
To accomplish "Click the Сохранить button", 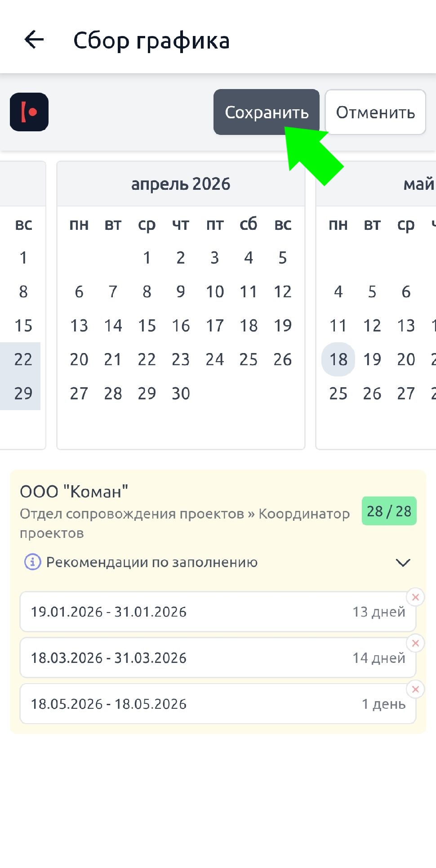I will 266,112.
